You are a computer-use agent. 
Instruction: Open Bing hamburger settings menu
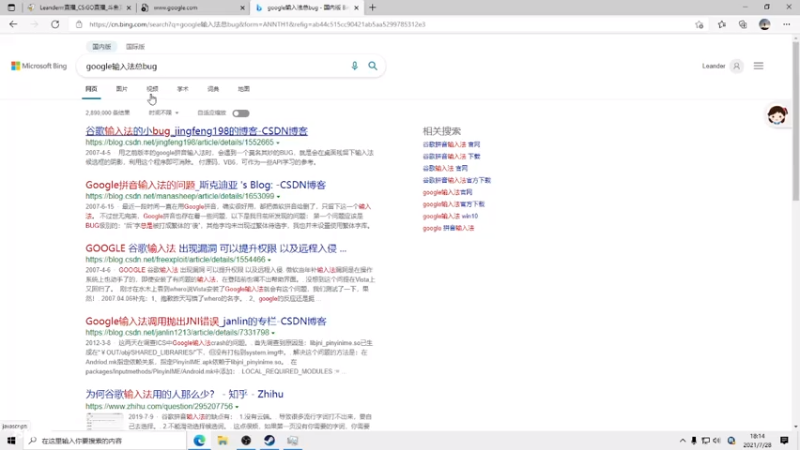pos(759,66)
